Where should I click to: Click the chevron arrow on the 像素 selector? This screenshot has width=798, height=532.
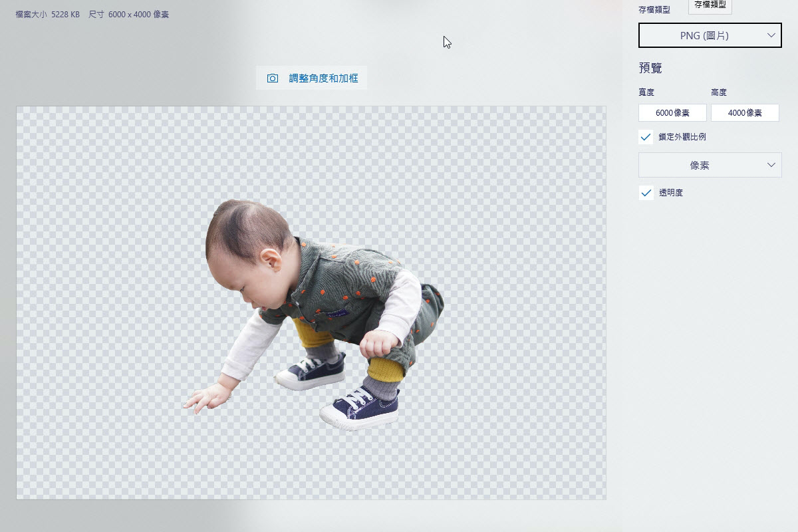pyautogui.click(x=770, y=164)
